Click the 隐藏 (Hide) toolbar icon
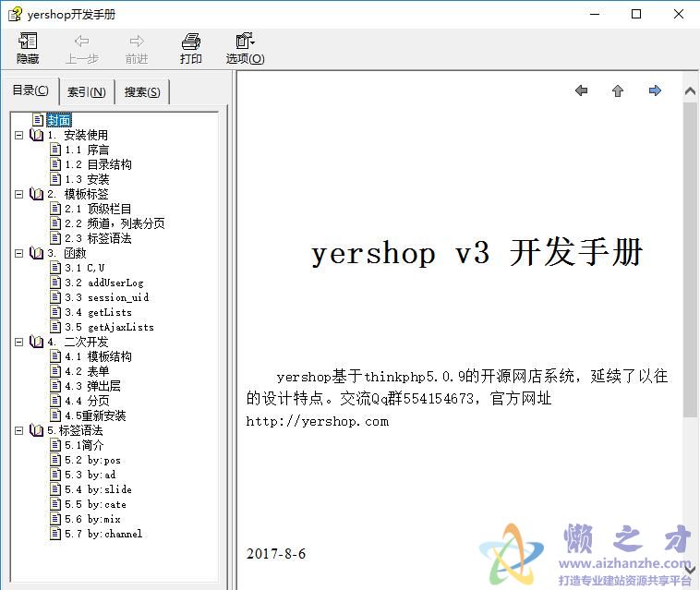700x590 pixels. (28, 48)
